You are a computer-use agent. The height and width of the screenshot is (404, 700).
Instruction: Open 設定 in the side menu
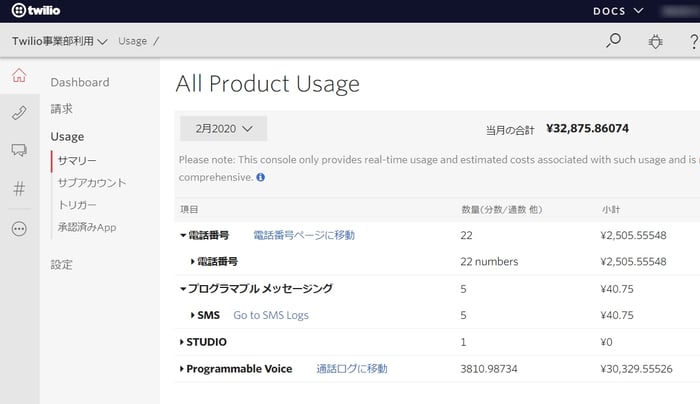[x=62, y=265]
